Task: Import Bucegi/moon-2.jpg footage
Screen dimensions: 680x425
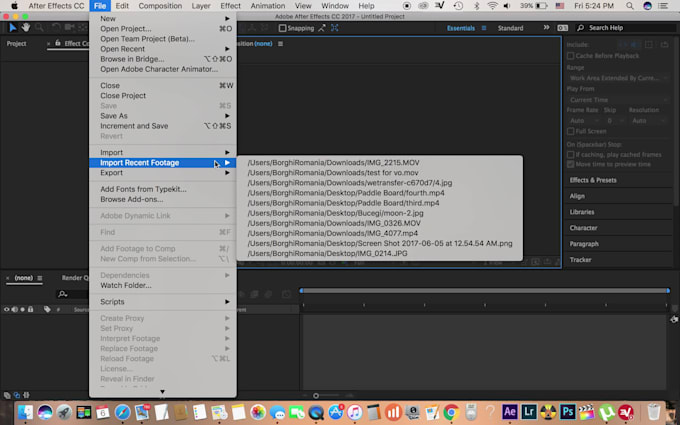Action: tap(379, 213)
